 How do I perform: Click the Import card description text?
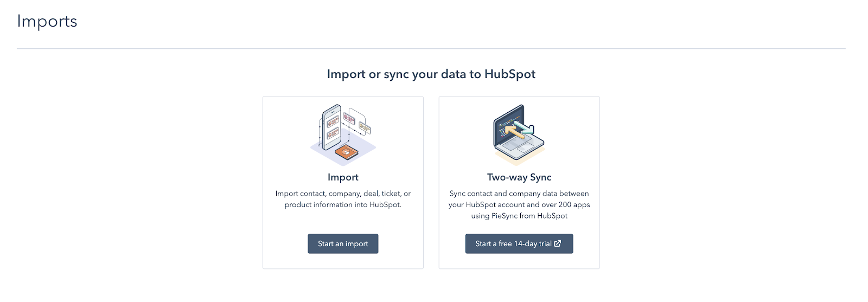click(343, 199)
